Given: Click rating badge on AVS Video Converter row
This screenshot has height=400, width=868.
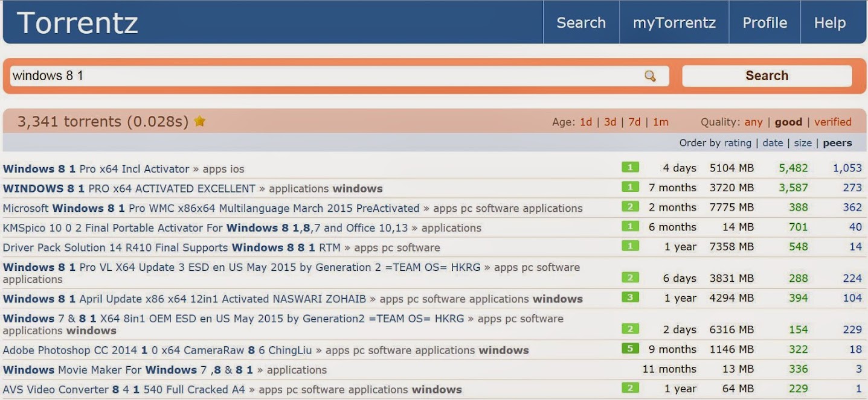Looking at the screenshot, I should (x=630, y=388).
